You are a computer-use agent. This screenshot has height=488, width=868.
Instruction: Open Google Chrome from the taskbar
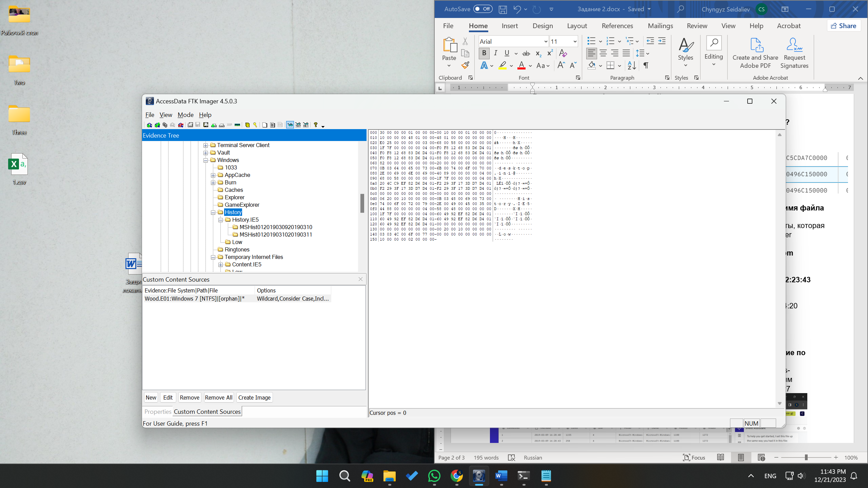[x=456, y=476]
